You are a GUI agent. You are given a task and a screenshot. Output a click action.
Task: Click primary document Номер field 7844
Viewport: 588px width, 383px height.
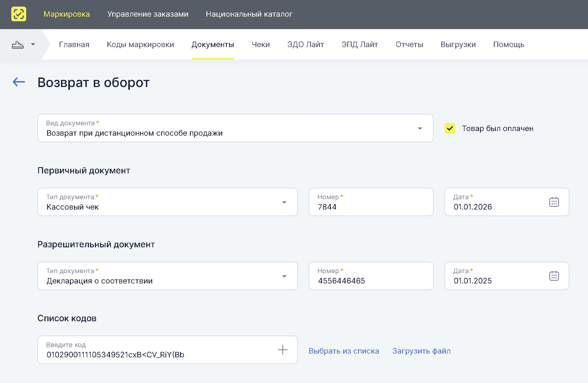[371, 202]
